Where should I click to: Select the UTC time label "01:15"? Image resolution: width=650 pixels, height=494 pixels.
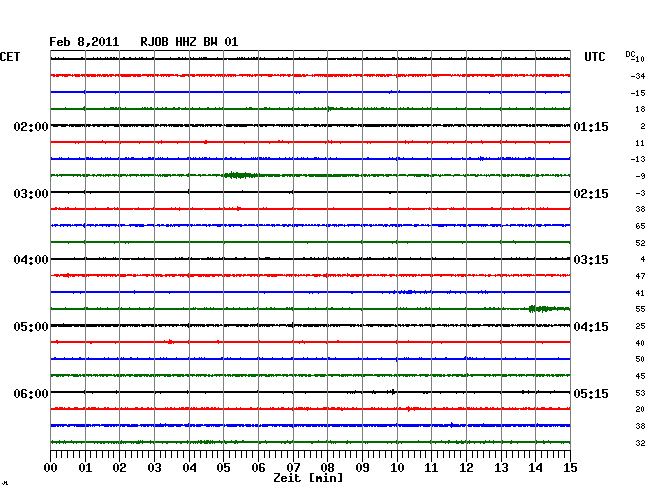pos(591,126)
